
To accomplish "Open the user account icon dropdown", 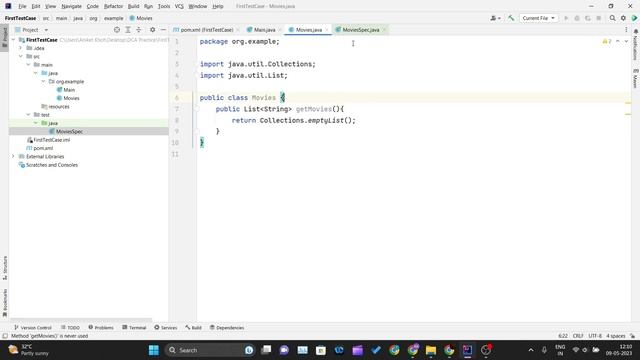I will pos(495,18).
